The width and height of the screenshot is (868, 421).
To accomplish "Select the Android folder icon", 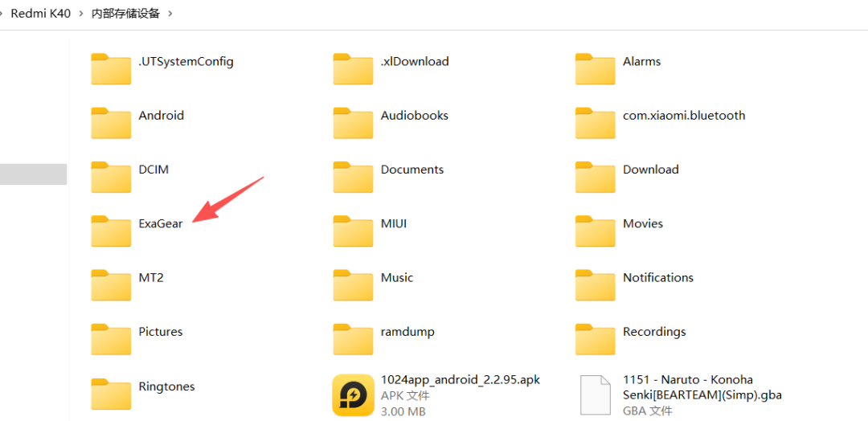I will tap(111, 123).
